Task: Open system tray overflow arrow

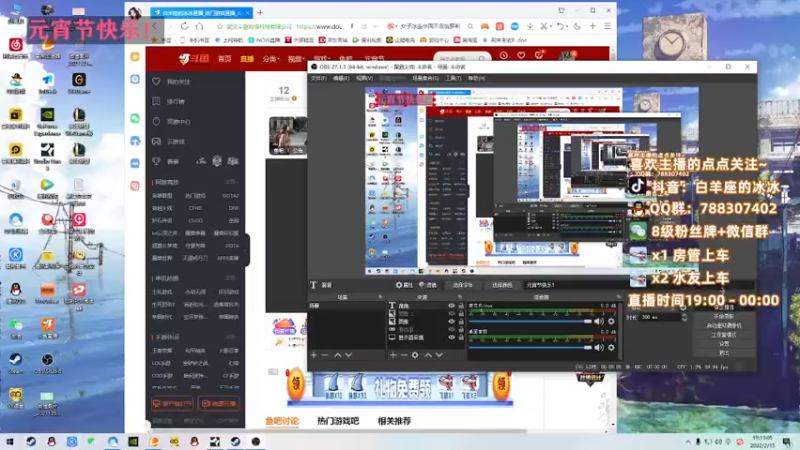Action: click(688, 442)
